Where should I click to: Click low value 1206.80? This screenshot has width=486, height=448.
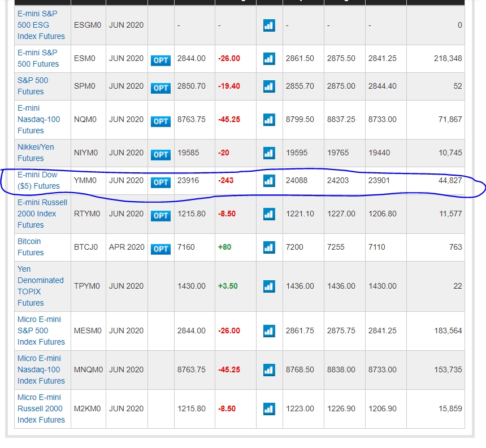pyautogui.click(x=382, y=214)
